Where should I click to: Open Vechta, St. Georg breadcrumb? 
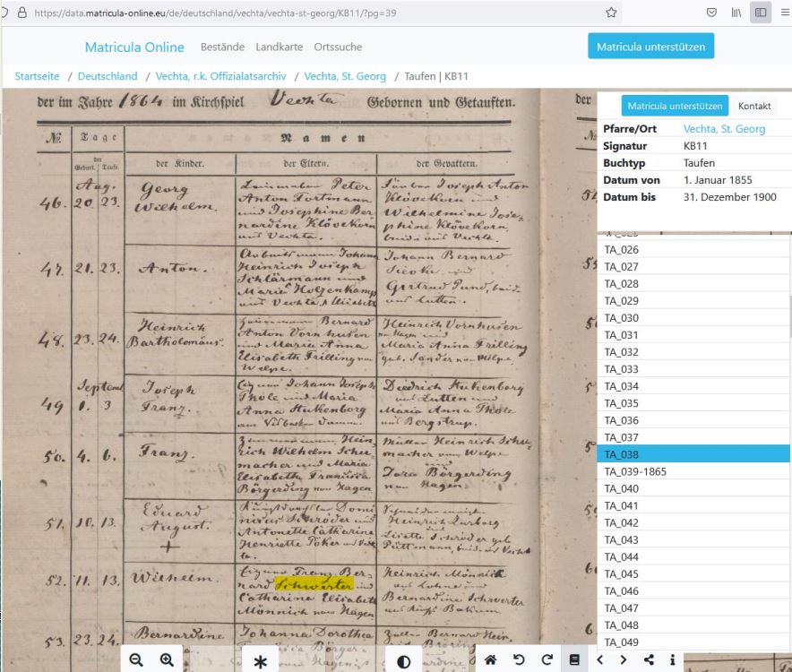[345, 76]
